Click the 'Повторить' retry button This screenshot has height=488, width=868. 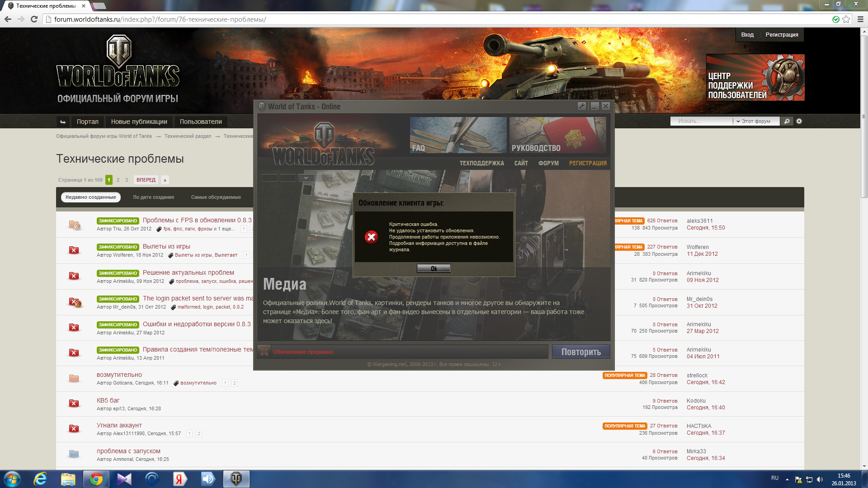click(581, 352)
